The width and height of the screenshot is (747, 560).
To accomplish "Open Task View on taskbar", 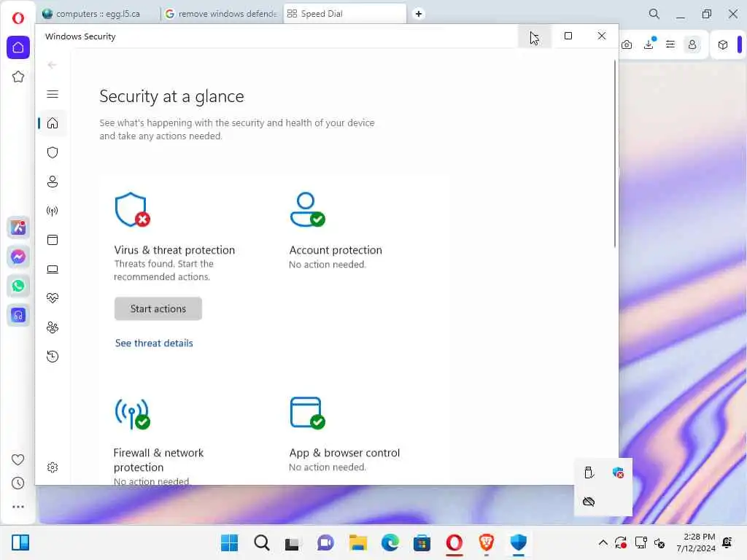I will (x=292, y=543).
